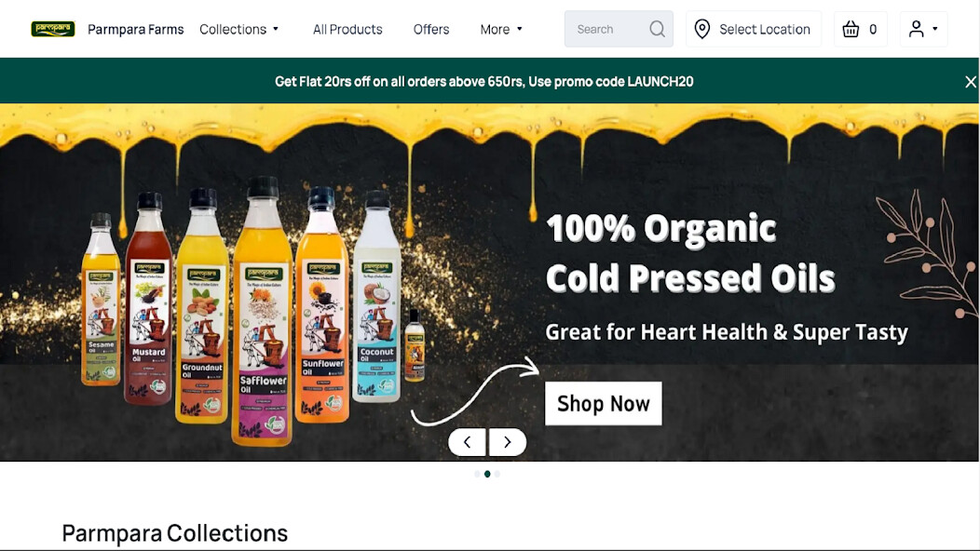Screen dimensions: 980x551
Task: Open the Offers page
Action: tap(431, 30)
